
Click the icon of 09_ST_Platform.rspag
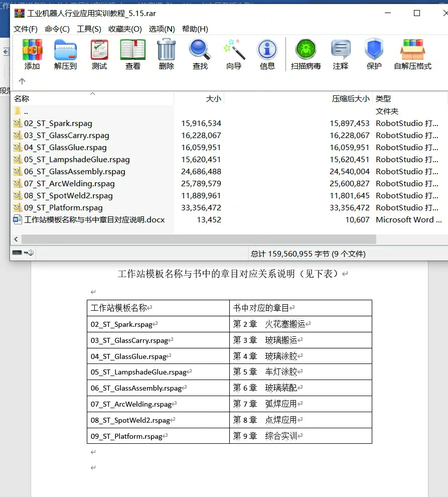18,207
